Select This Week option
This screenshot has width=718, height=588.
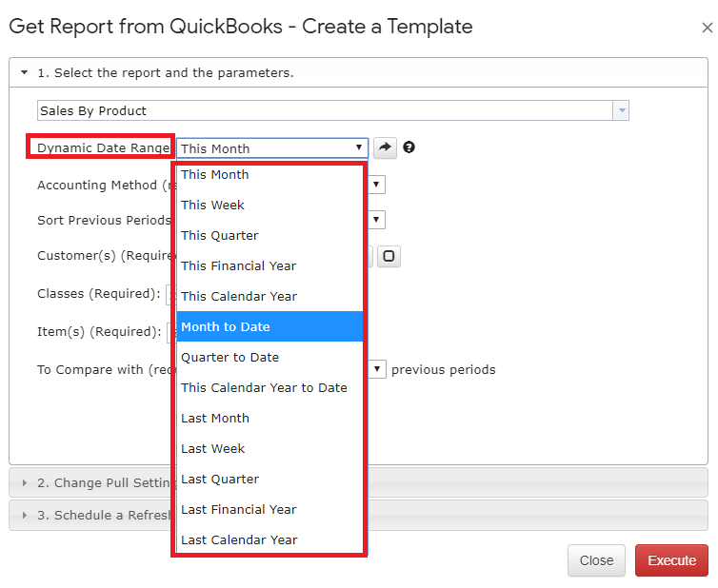click(269, 205)
